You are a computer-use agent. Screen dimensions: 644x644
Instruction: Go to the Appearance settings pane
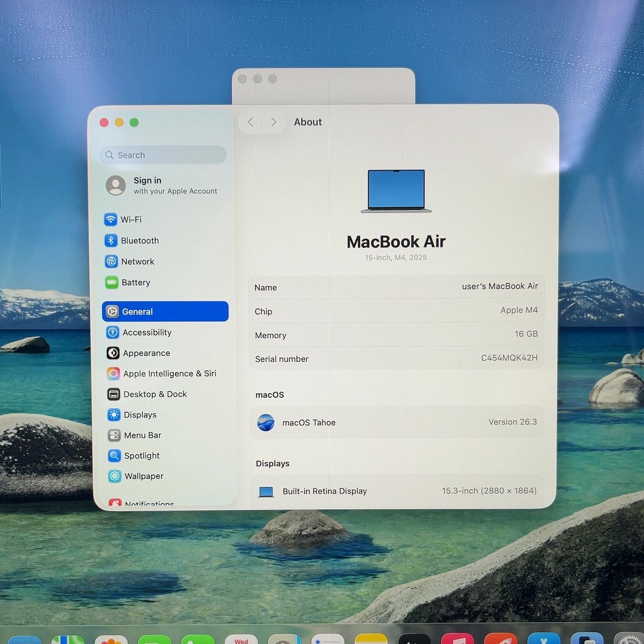[138, 353]
